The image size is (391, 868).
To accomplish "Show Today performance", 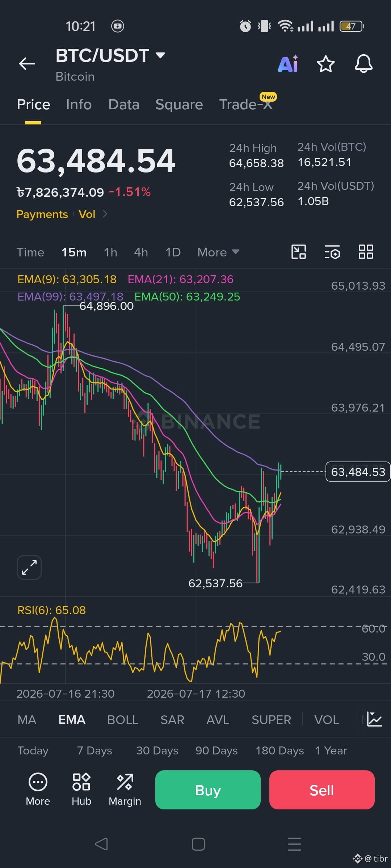I will pyautogui.click(x=33, y=750).
